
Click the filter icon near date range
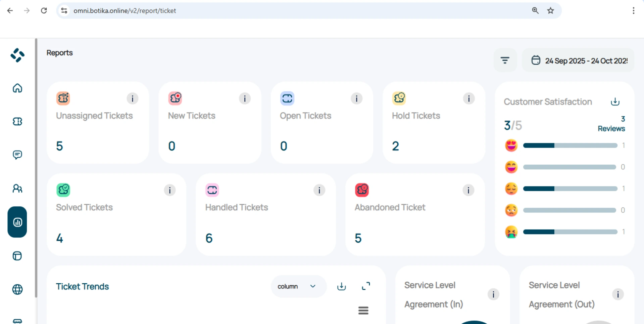coord(505,60)
